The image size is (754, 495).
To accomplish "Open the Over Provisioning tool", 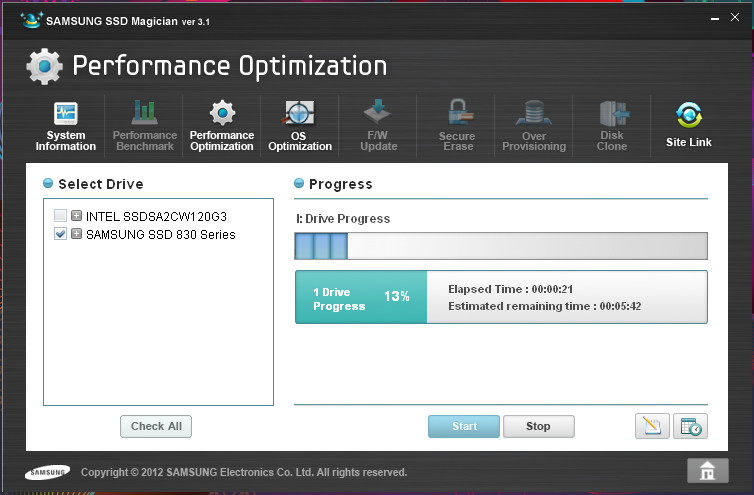I will [x=534, y=125].
